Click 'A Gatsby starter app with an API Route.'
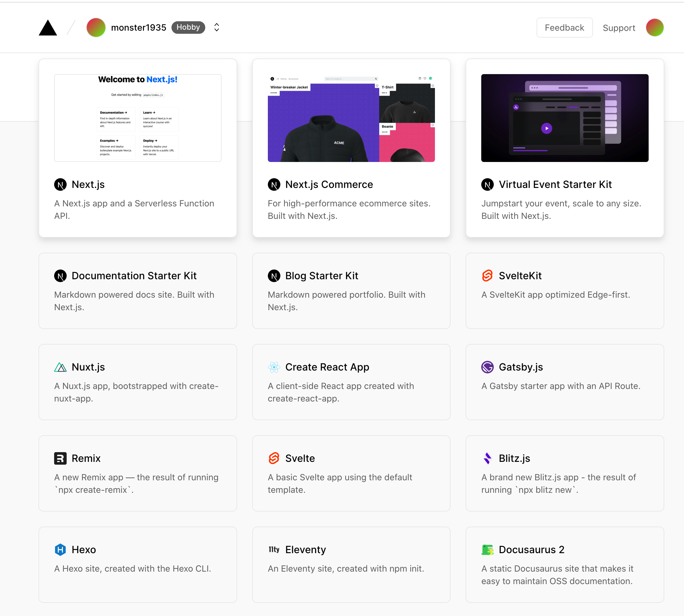 561,386
